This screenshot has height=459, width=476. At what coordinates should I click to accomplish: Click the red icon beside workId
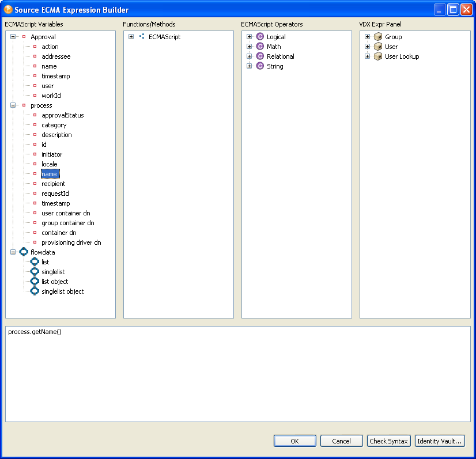pos(35,95)
